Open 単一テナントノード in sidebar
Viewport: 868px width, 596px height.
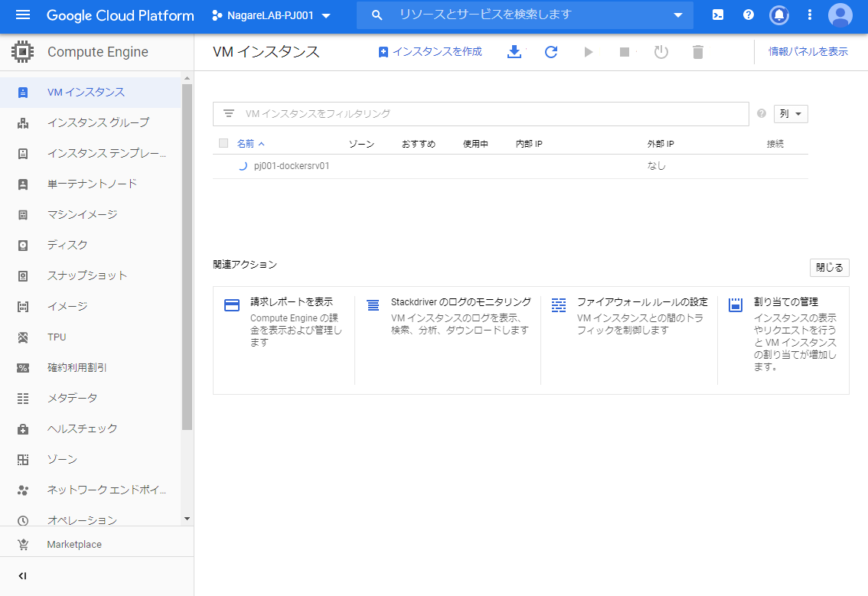[x=91, y=184]
